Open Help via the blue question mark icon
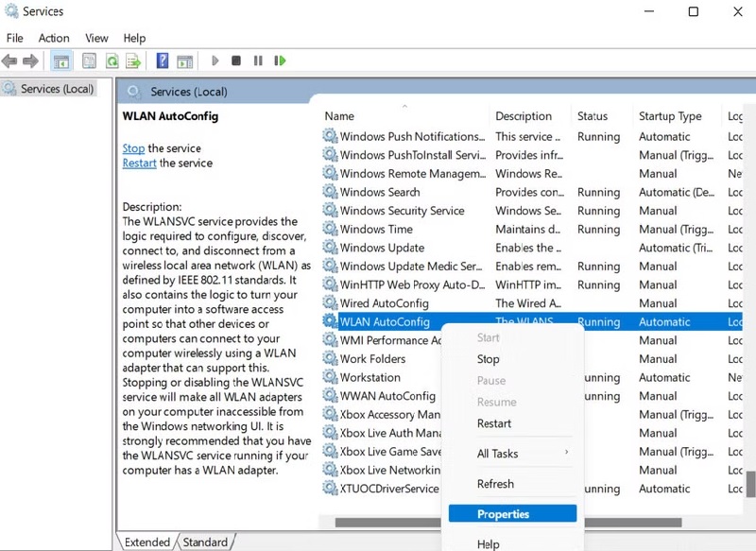This screenshot has width=756, height=551. click(162, 61)
